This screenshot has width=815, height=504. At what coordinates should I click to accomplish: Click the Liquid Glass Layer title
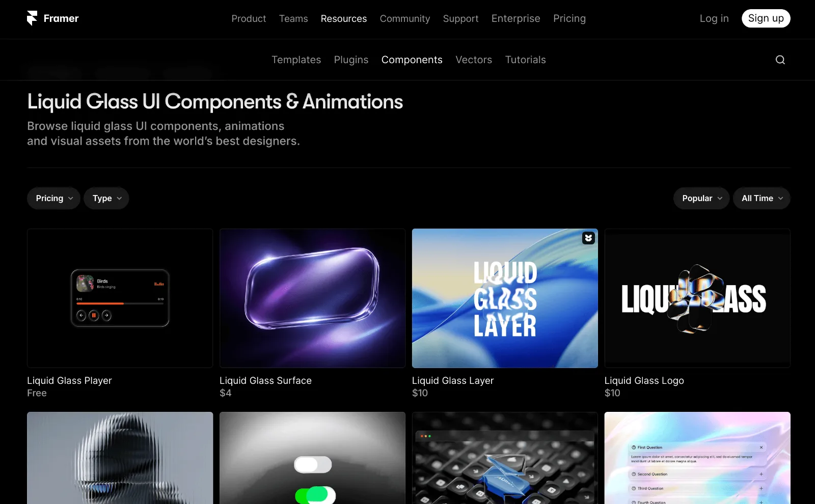(x=453, y=381)
